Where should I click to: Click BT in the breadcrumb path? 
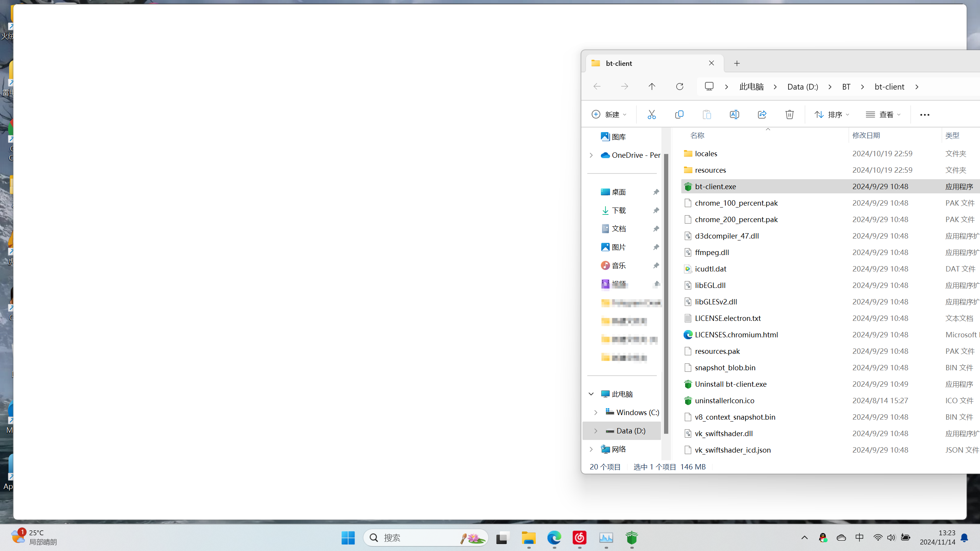tap(846, 87)
